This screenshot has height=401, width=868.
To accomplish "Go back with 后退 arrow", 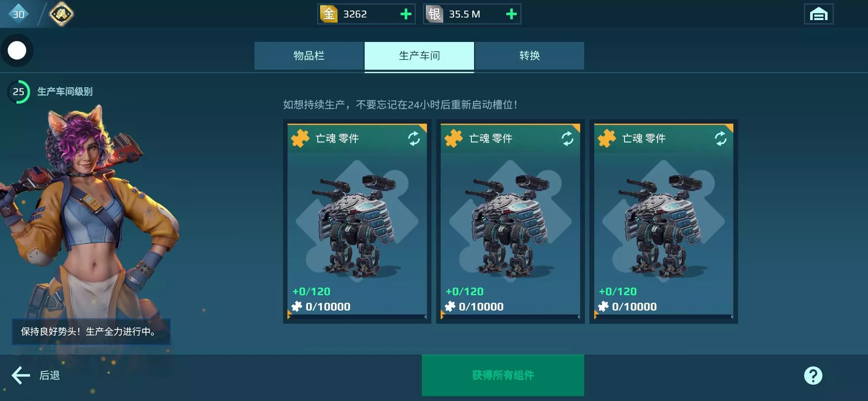I will point(36,375).
